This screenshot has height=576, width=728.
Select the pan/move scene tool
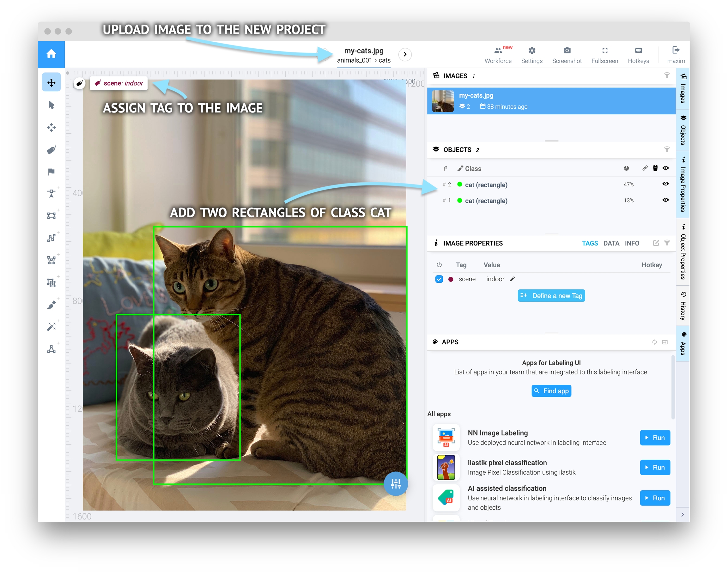(51, 82)
